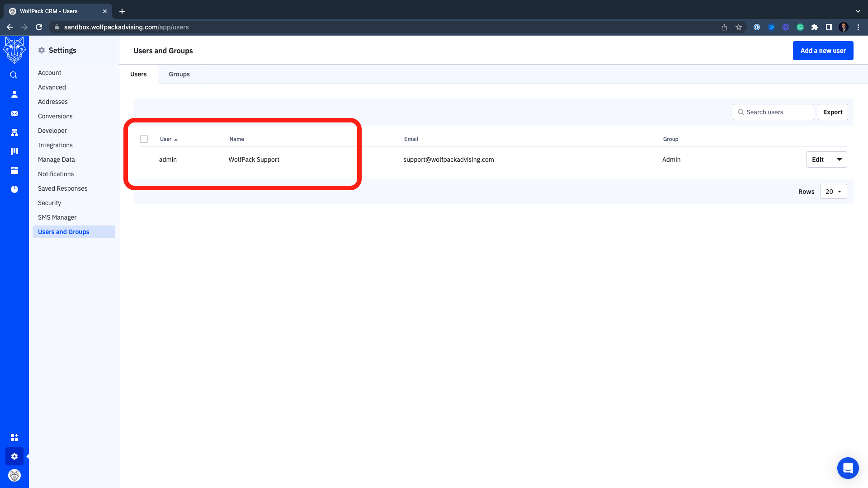Open the apps grid-plus icon in sidebar
The image size is (868, 488).
[14, 437]
